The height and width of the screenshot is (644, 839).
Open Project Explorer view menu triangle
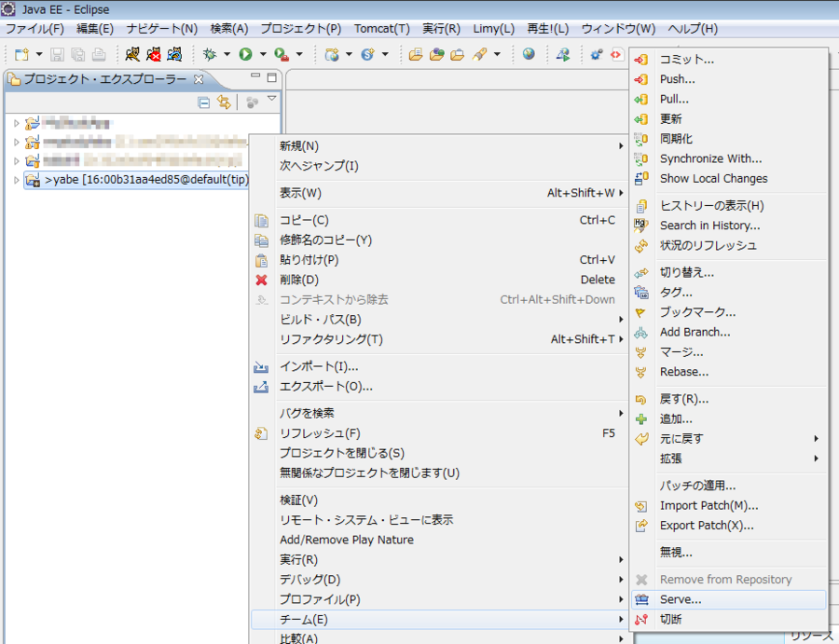tap(272, 99)
